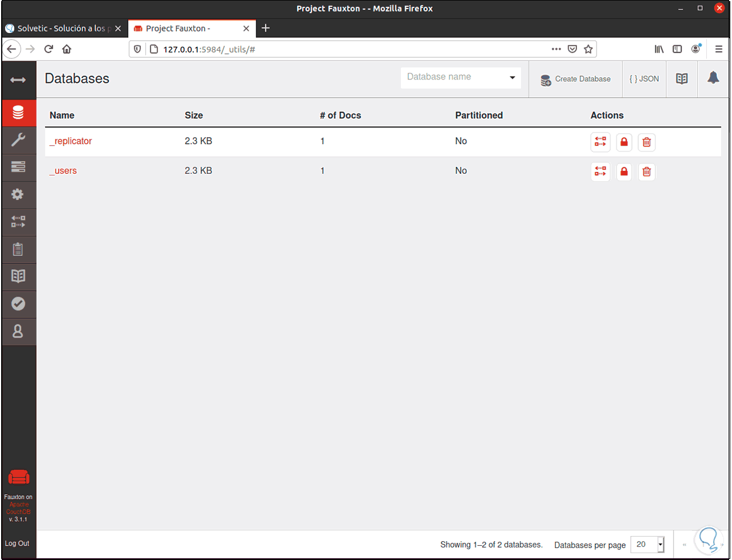Viewport: 732px width, 560px height.
Task: Click the Partitioned value No for _users
Action: 461,171
